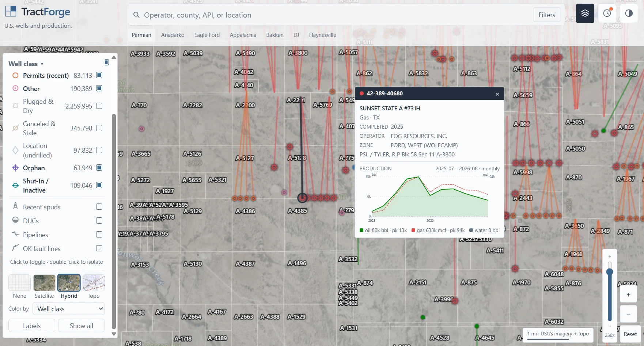Open the map layers panel button
This screenshot has width=644, height=346.
pos(585,14)
